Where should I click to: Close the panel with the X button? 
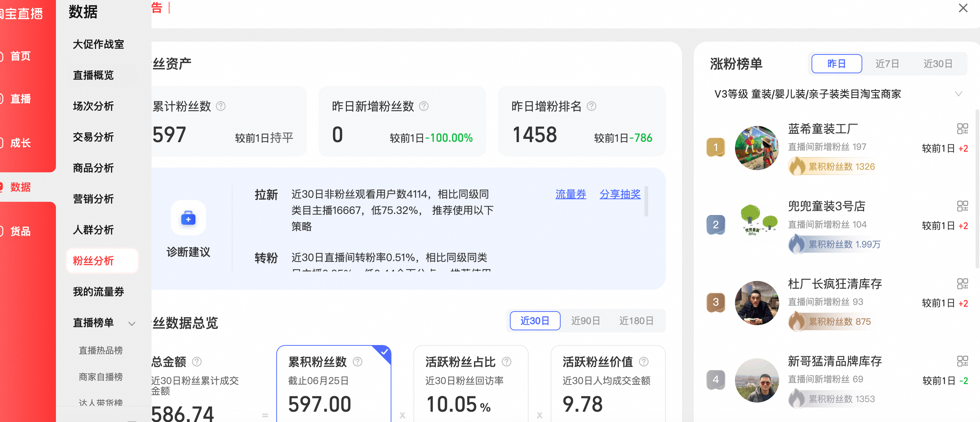[x=963, y=8]
